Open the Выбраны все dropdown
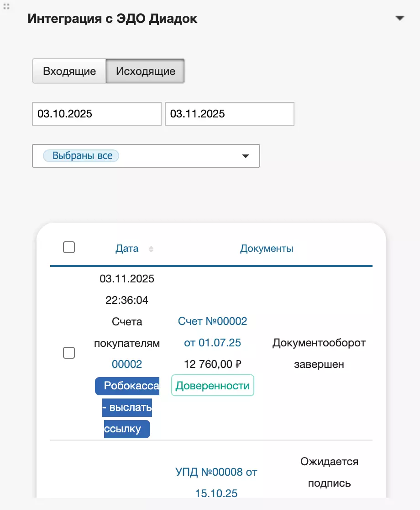420x510 pixels. tap(146, 156)
